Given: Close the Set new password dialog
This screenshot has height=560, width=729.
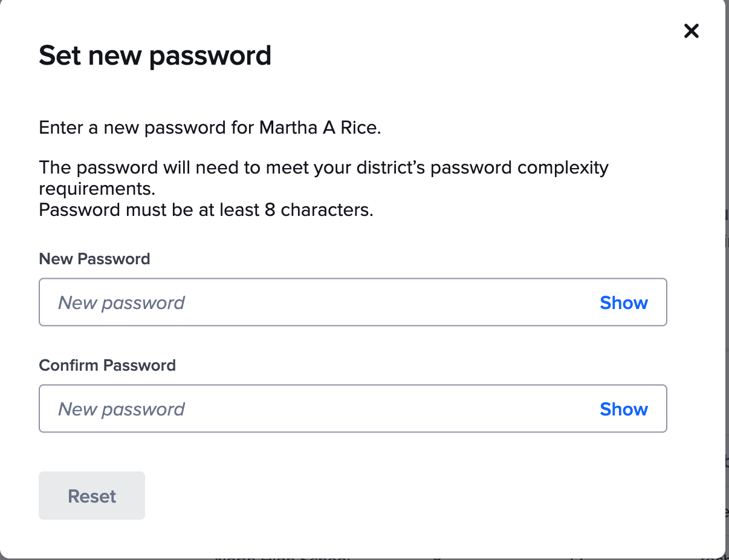Looking at the screenshot, I should (691, 31).
